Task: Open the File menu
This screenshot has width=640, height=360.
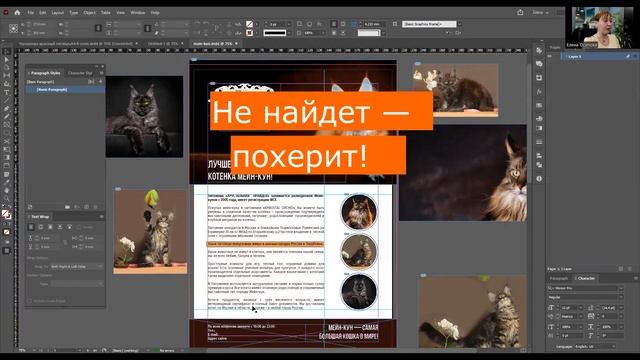Action: 31,13
